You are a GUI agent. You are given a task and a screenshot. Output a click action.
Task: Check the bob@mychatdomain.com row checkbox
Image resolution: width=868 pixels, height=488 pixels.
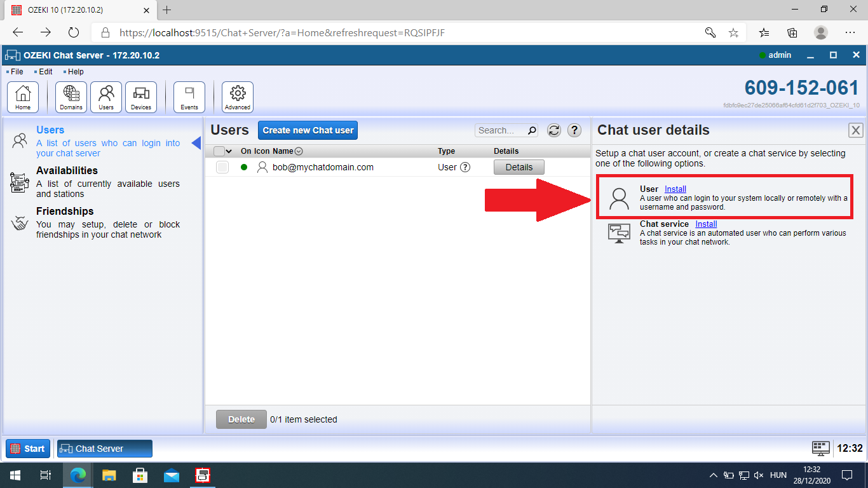coord(222,167)
